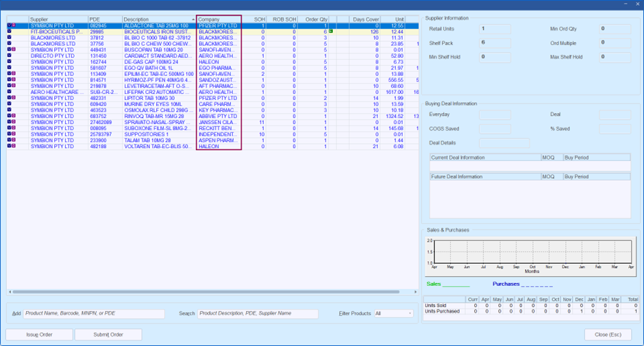Click the Current Deal Information header

486,158
